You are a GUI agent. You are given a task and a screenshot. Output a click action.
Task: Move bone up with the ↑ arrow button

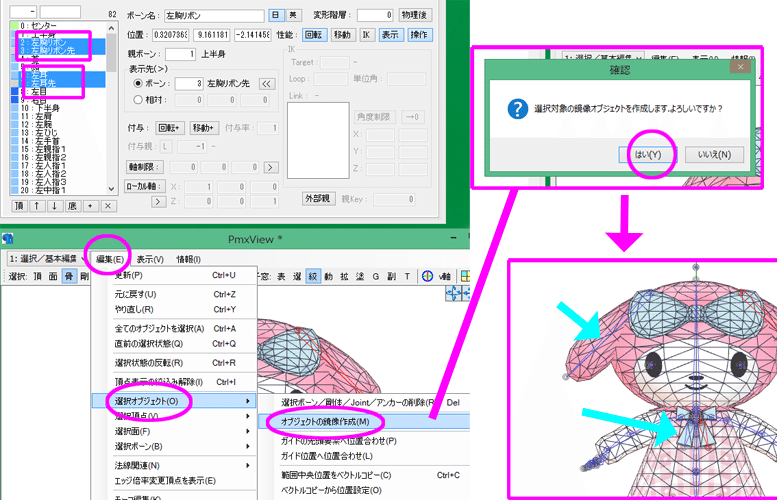pos(37,206)
